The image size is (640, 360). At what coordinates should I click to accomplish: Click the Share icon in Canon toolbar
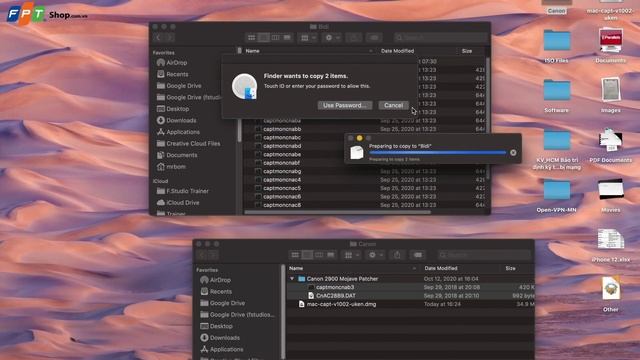pos(397,255)
